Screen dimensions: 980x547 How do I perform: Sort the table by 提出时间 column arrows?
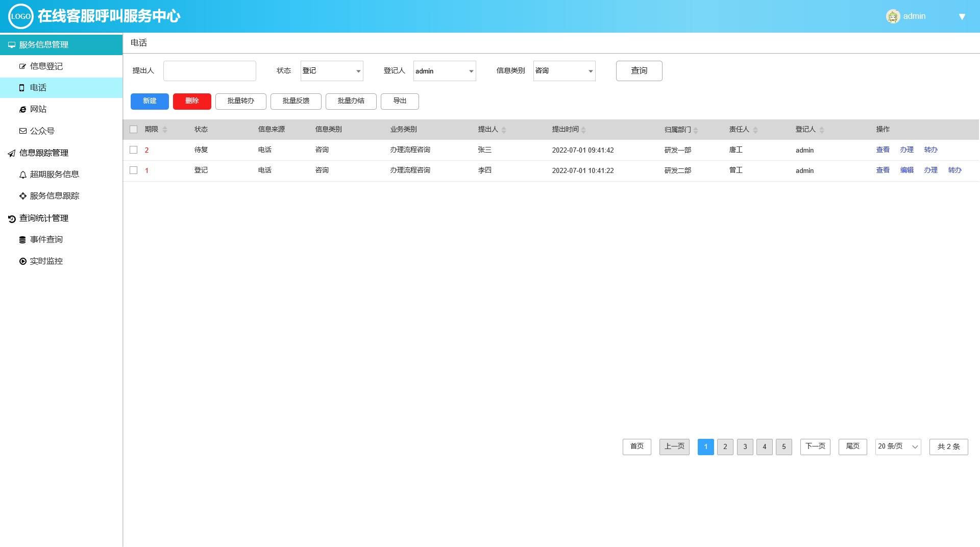coord(583,130)
